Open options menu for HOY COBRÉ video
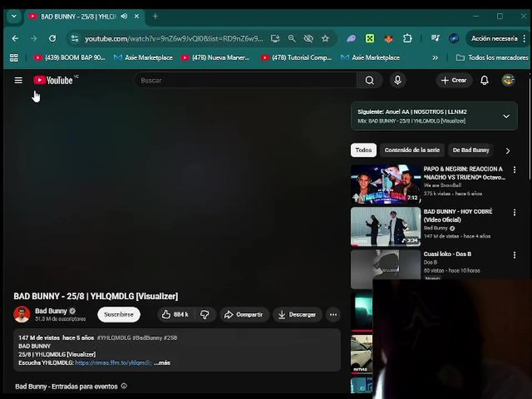The width and height of the screenshot is (532, 399). click(514, 212)
